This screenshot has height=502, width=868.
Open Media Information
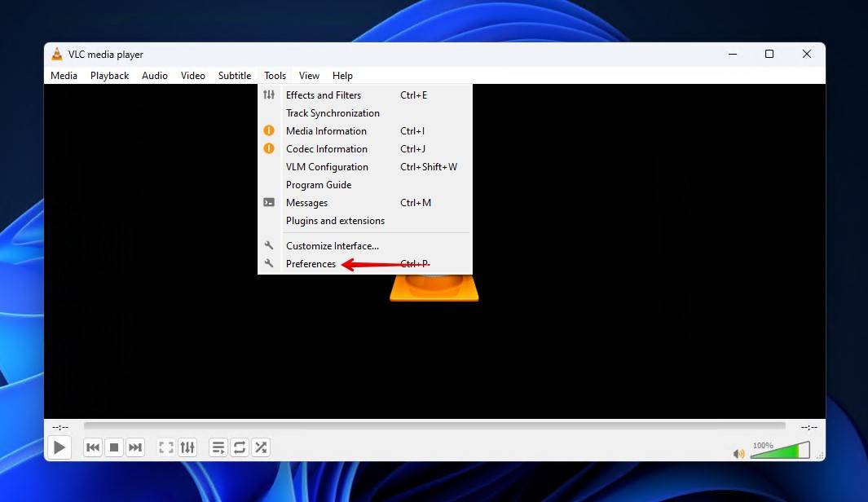tap(365, 131)
